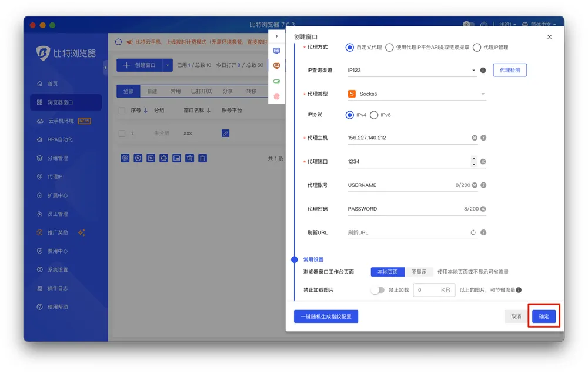The height and width of the screenshot is (373, 588).
Task: Click the orange IP proxy icon in side strip
Action: coord(277,66)
